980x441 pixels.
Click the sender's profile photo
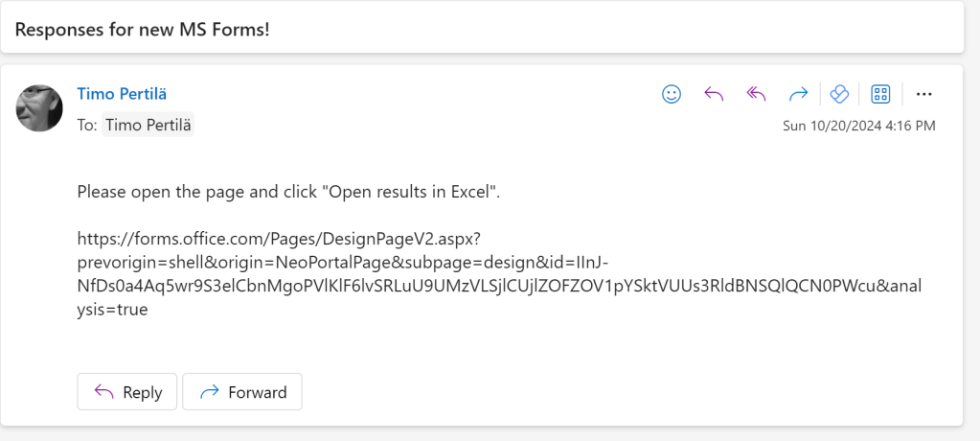tap(39, 107)
